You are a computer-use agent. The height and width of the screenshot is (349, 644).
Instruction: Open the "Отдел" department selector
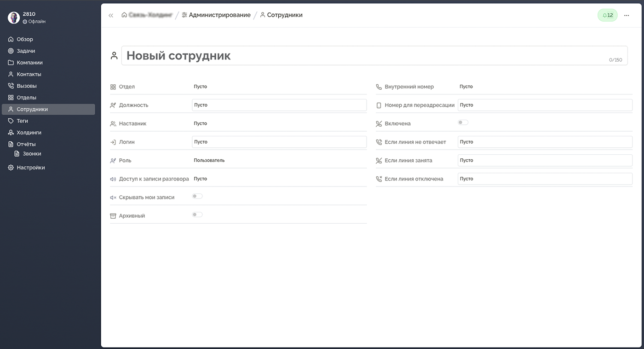tap(201, 87)
